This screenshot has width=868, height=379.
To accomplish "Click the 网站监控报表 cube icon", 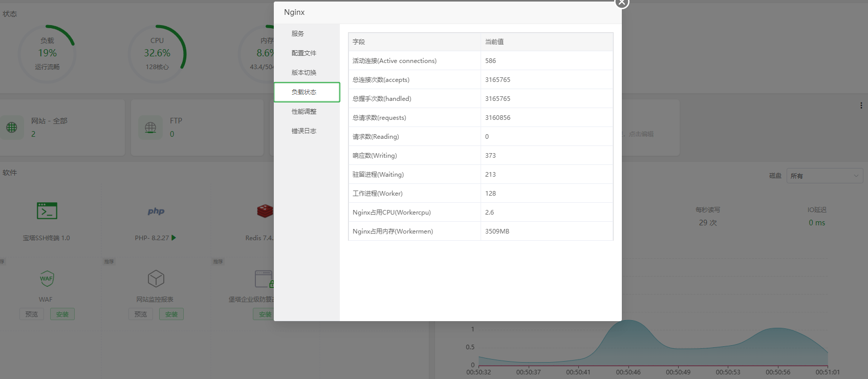I will click(x=156, y=279).
